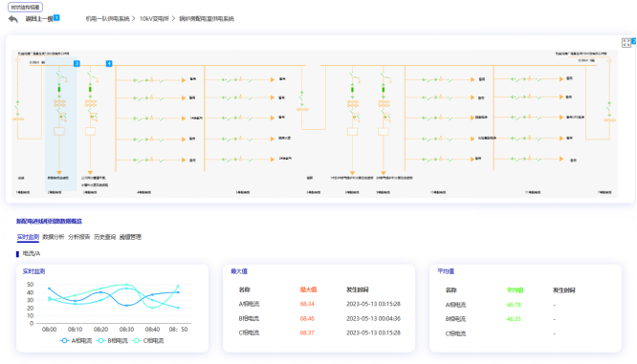Viewport: 637px width, 364px height.
Task: Click the orange arrow below the highlighted feeder
Action: click(59, 173)
